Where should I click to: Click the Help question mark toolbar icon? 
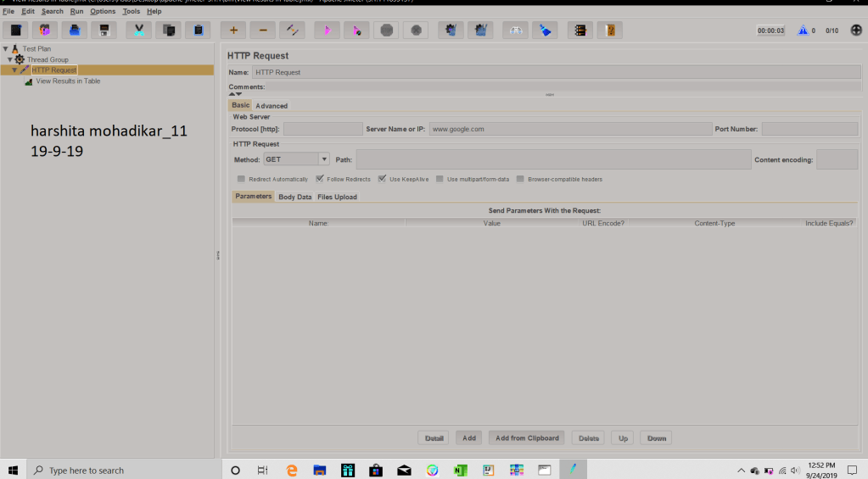(x=609, y=31)
